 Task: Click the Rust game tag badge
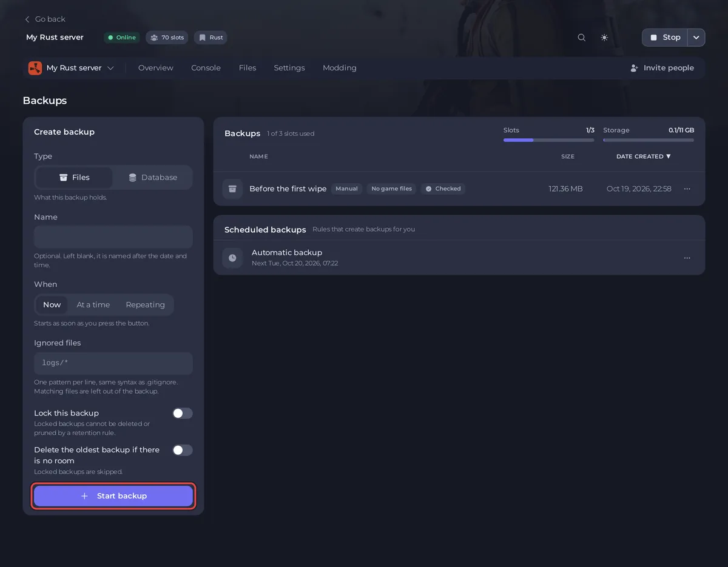tap(211, 38)
